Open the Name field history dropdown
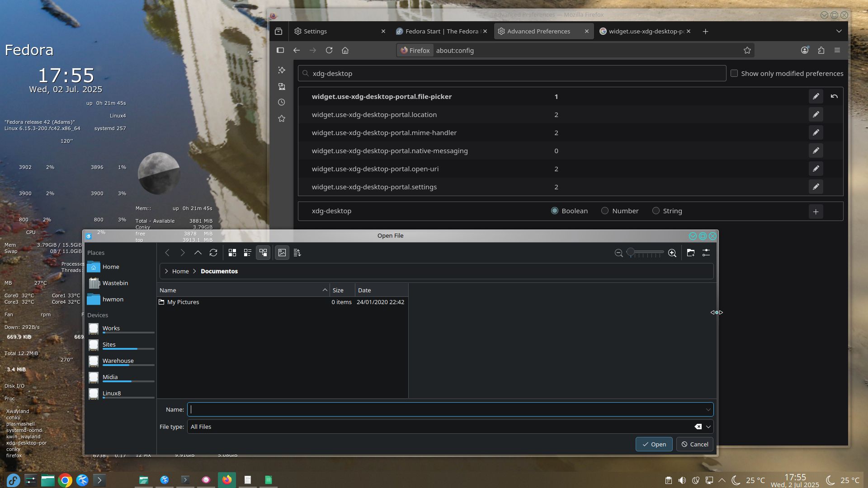The image size is (868, 488). point(708,409)
